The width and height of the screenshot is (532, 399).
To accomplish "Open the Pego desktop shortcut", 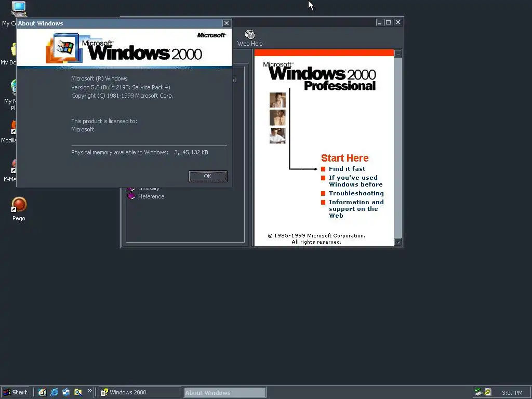I will (x=19, y=209).
